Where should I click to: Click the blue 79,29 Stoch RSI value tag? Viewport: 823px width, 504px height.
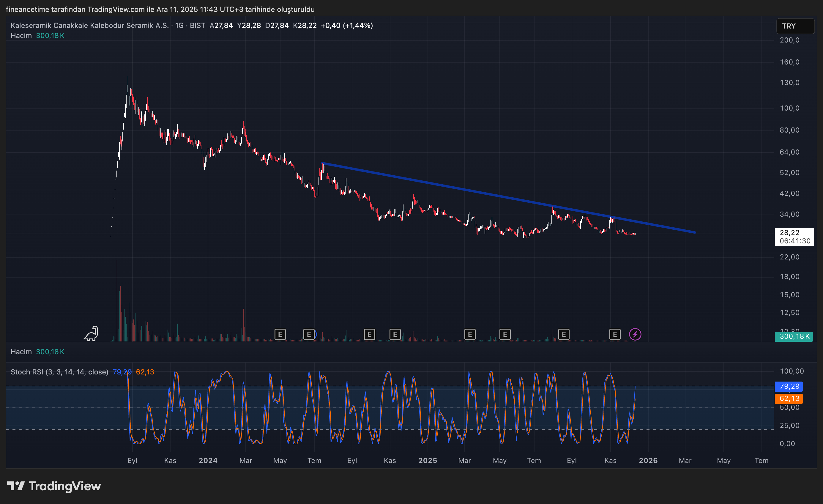coord(789,386)
